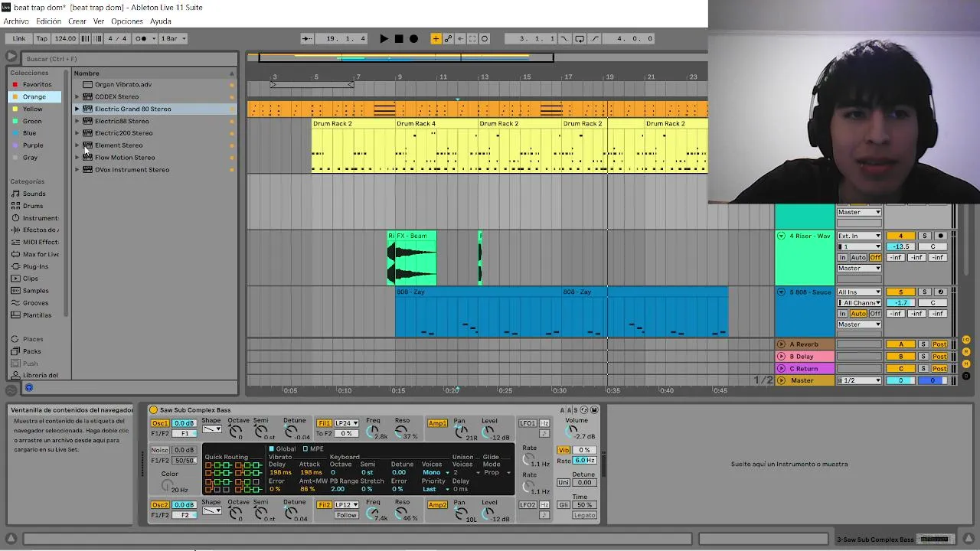Toggle the Mixer section M button

966,364
